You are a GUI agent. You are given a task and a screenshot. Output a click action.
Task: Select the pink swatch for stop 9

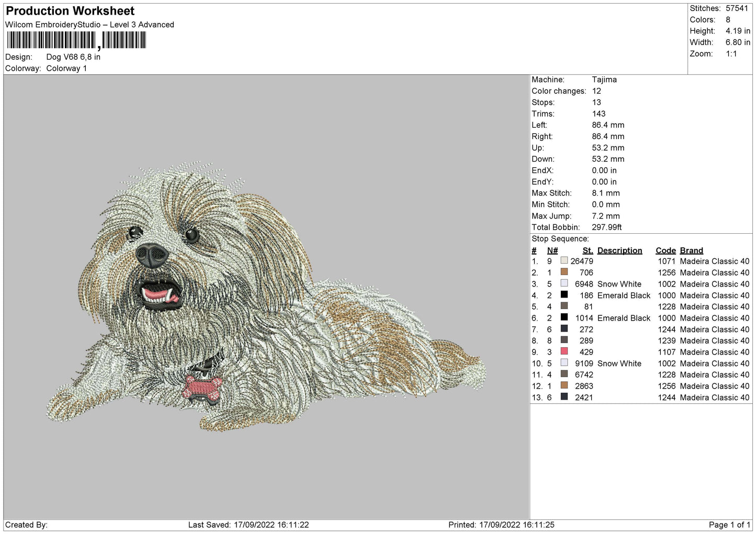point(564,351)
